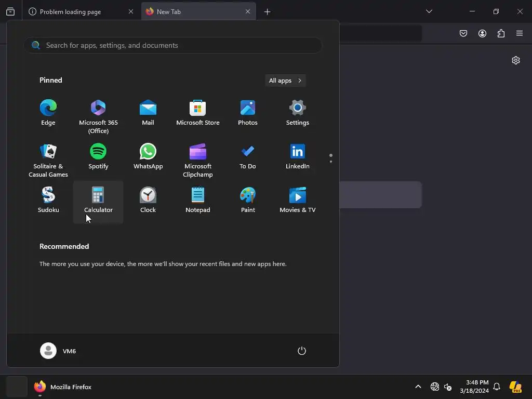Close the Problem loading page tab
This screenshot has width=532, height=399.
(x=130, y=11)
